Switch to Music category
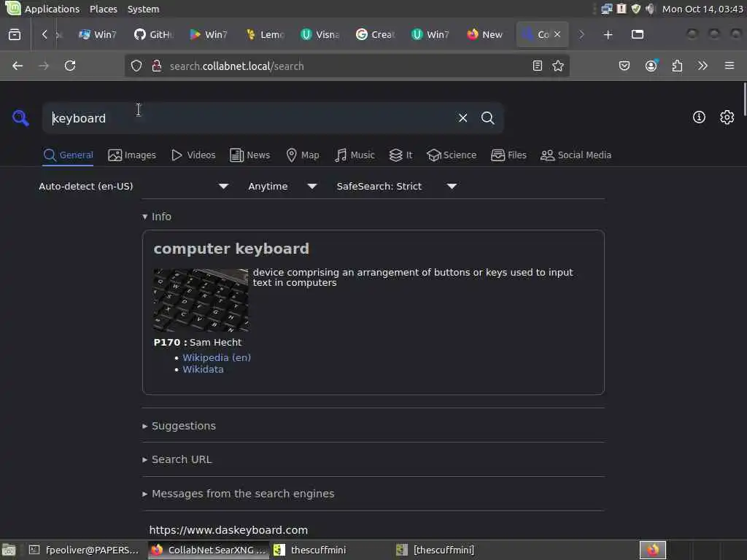Screen dimensions: 747x560 355,155
